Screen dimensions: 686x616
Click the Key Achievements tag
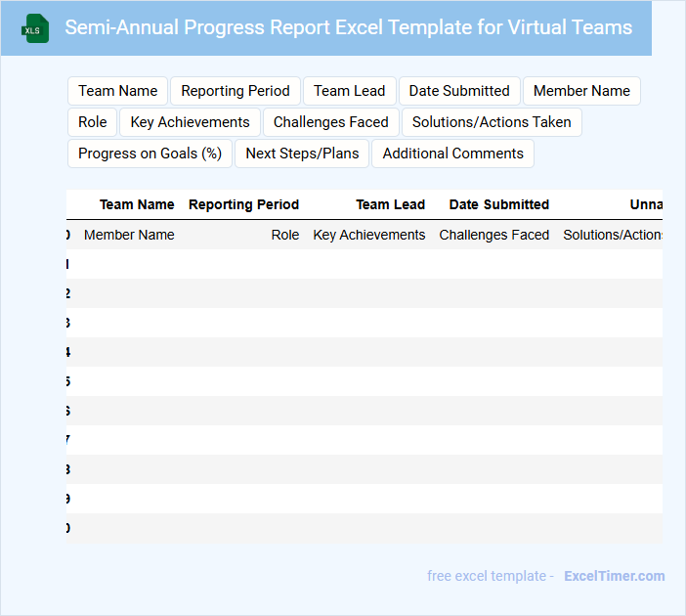tap(190, 122)
